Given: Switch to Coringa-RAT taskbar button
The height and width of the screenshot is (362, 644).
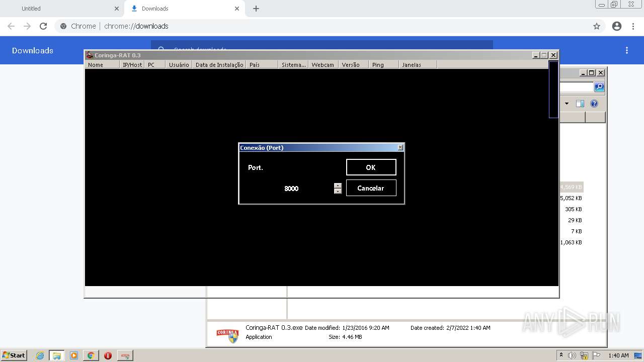Looking at the screenshot, I should (x=125, y=355).
